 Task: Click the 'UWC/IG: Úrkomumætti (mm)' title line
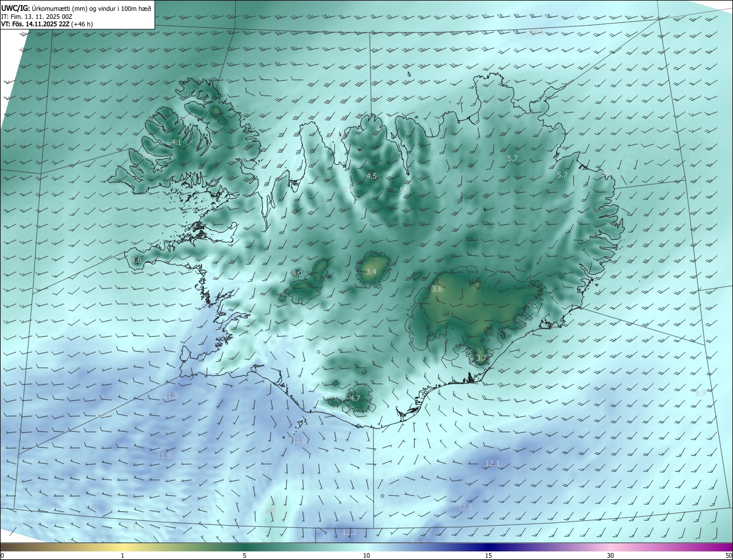point(77,8)
